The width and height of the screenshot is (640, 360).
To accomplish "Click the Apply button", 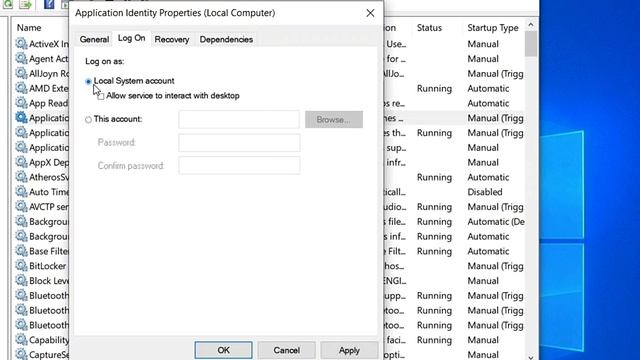I will click(349, 350).
